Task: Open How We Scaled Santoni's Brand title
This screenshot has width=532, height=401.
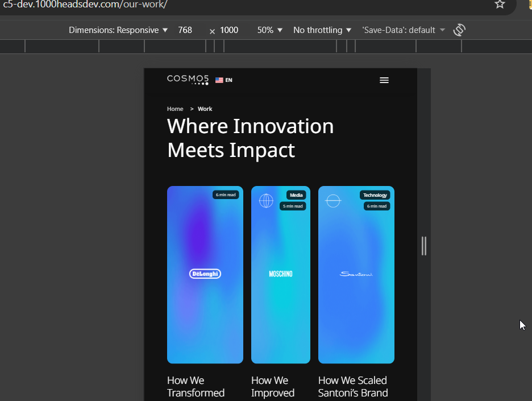Action: point(353,386)
